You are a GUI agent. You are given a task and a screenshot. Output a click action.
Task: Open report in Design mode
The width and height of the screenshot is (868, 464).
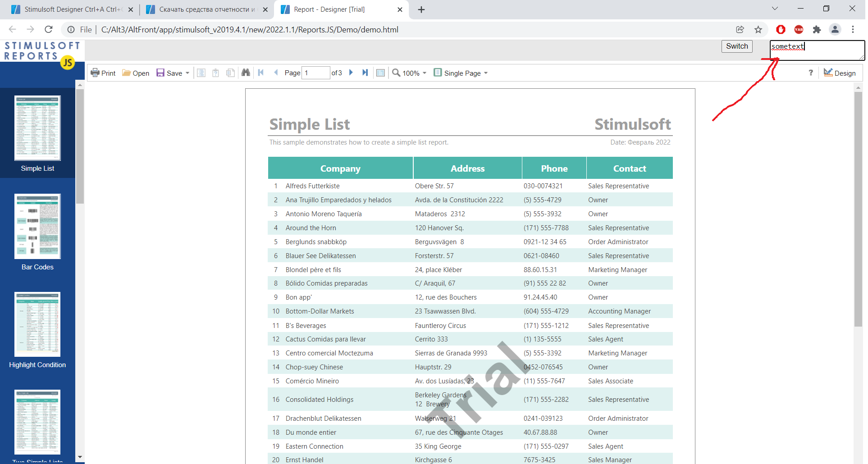(840, 73)
